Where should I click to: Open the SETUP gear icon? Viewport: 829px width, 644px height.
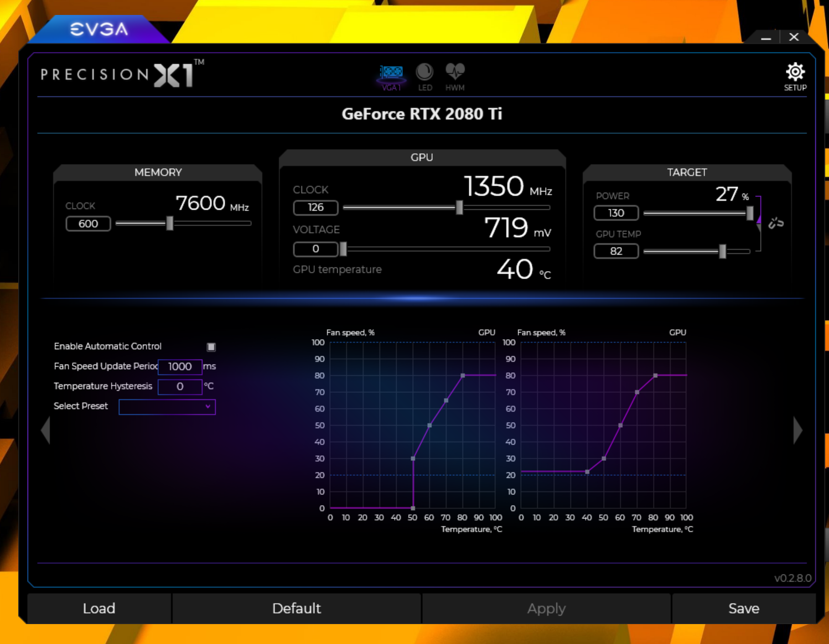[x=795, y=77]
